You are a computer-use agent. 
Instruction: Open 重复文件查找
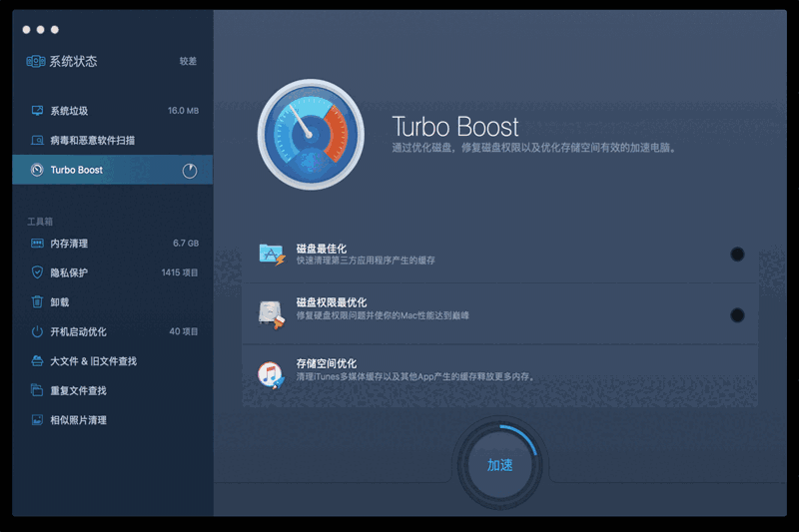112,391
